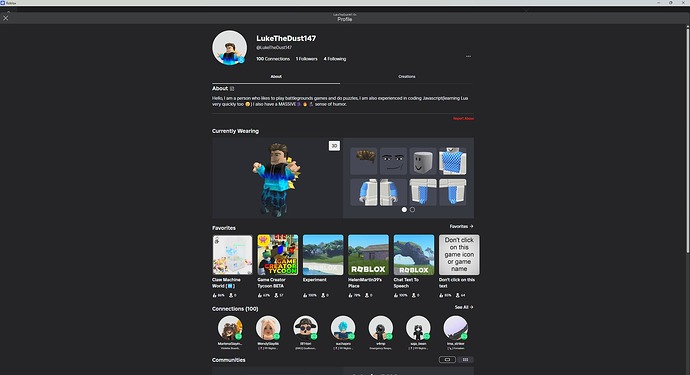Select the second blue-striped leg item
The height and width of the screenshot is (375, 690).
452,192
